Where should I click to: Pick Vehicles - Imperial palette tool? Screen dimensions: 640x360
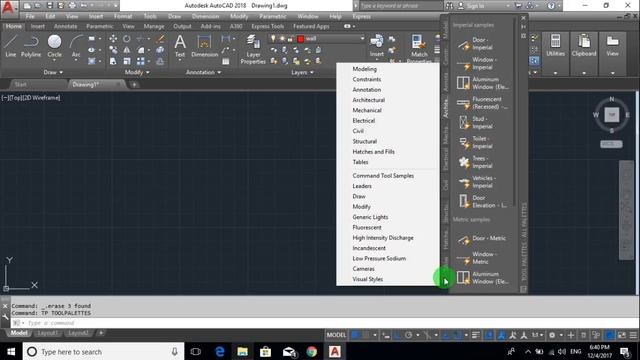click(482, 182)
